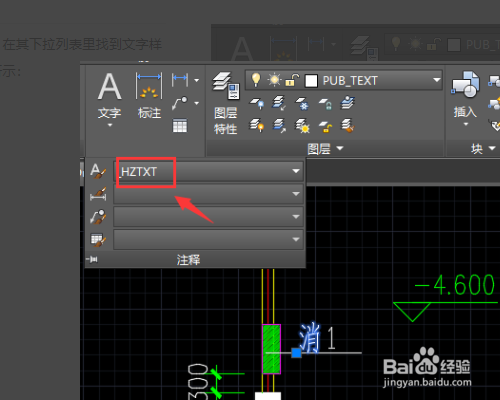Click the large A icon in dimmed background ribbon
This screenshot has width=500, height=400.
(242, 48)
